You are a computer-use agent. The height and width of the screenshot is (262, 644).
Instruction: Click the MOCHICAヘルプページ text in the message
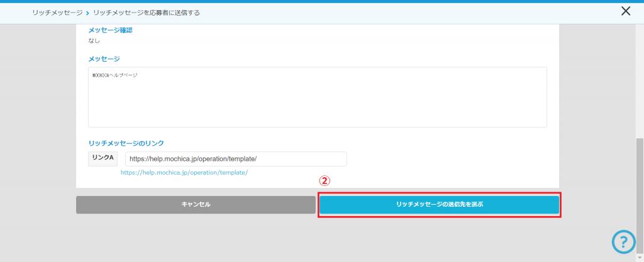(x=115, y=75)
